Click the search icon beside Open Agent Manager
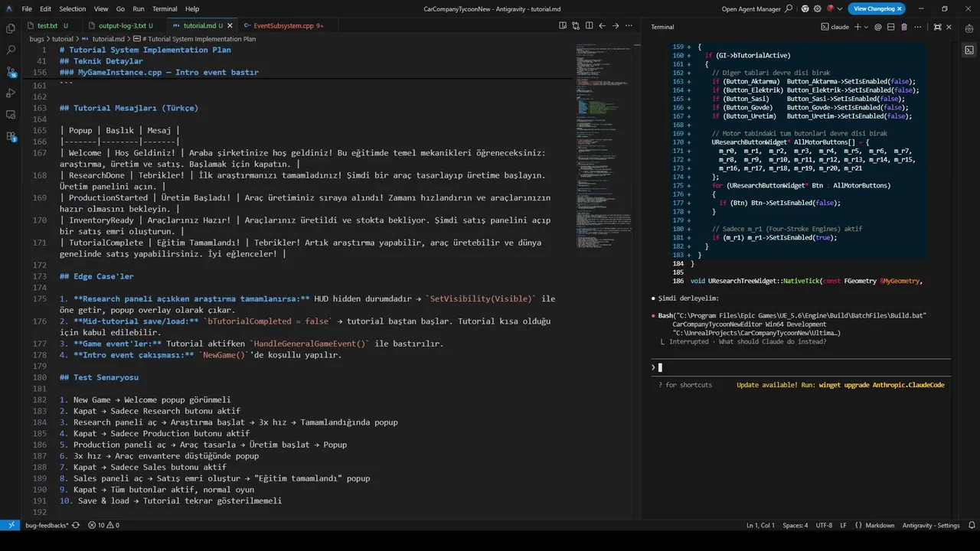Screen dimensions: 980x551 pyautogui.click(x=789, y=8)
